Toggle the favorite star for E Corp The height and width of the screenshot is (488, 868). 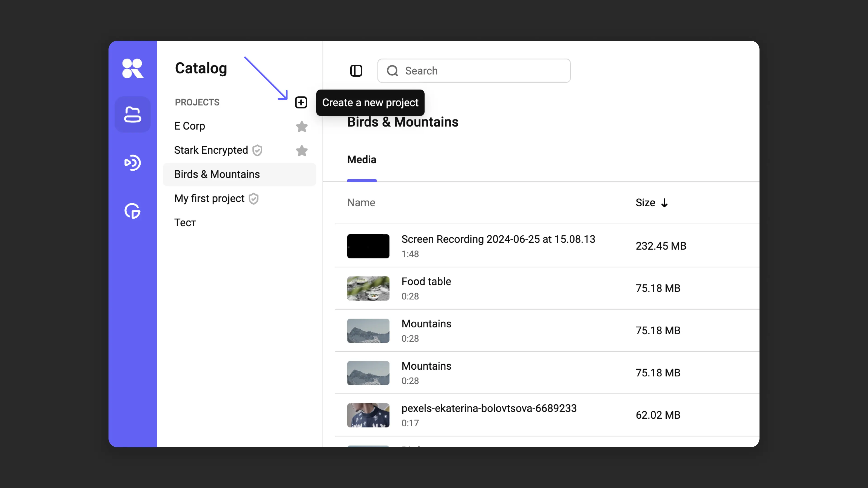[302, 127]
